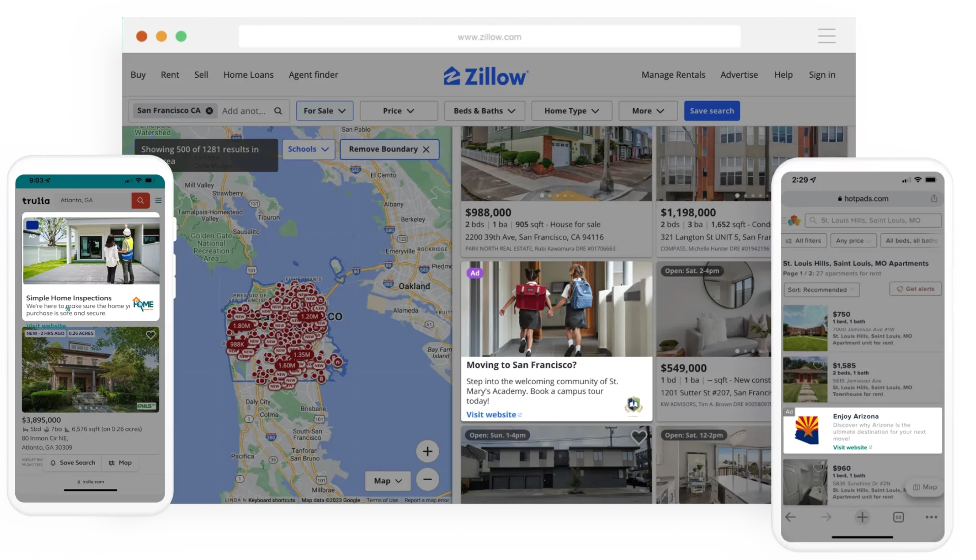Zoom out on the Zillow map
976x560 pixels.
coord(428,479)
